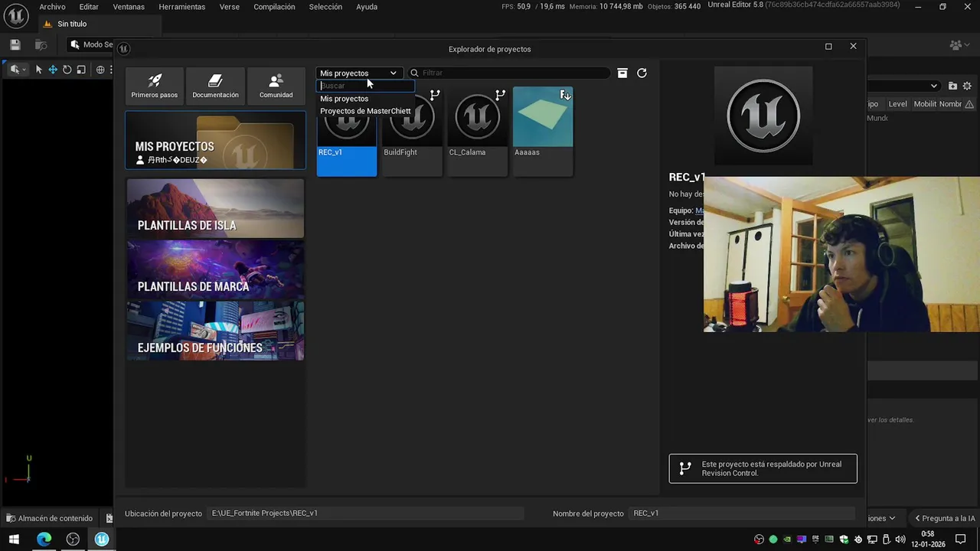This screenshot has height=551, width=980.
Task: Click the Buscar field in dropdown
Action: tap(366, 86)
